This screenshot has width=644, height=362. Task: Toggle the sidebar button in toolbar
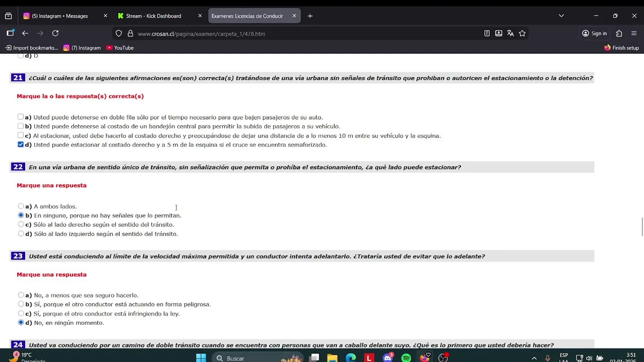(10, 33)
